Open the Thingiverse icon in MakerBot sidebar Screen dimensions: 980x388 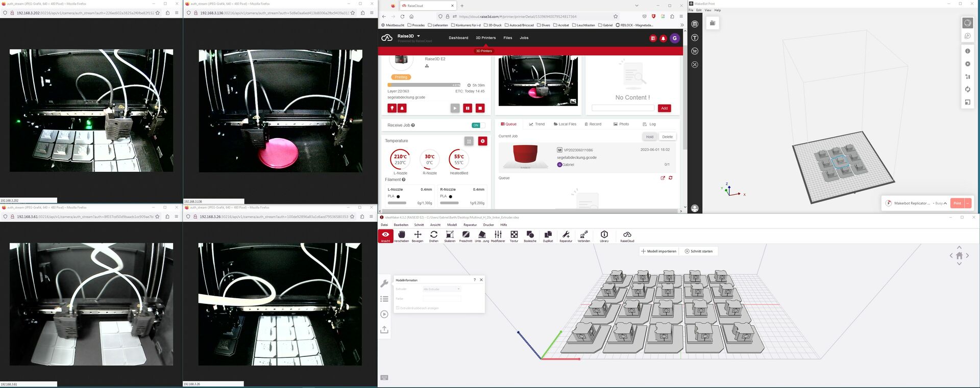pos(695,38)
